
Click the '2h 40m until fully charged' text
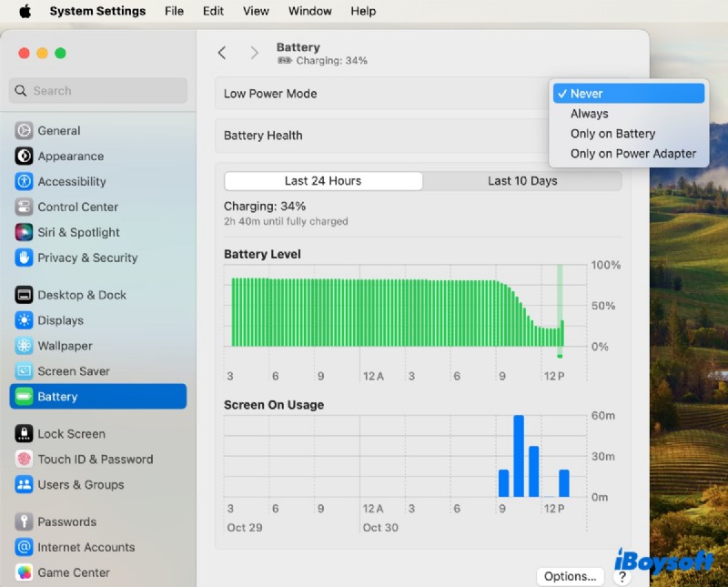286,221
